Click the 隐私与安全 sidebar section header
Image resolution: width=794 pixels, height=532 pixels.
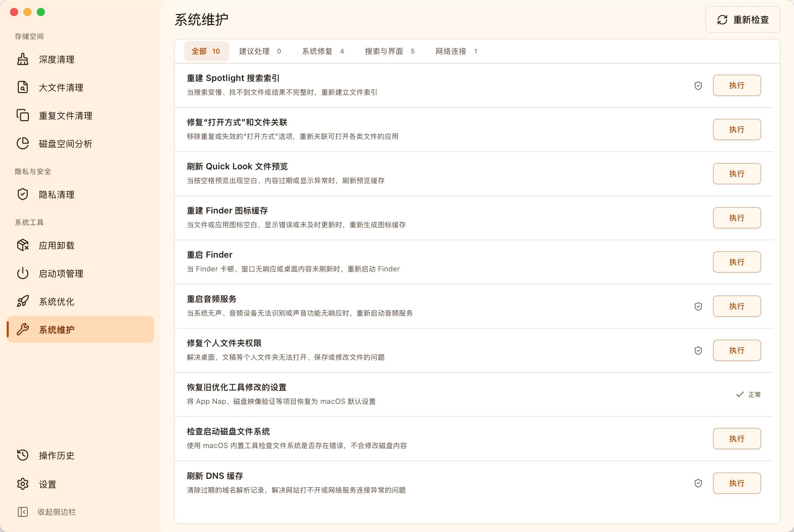click(x=33, y=171)
